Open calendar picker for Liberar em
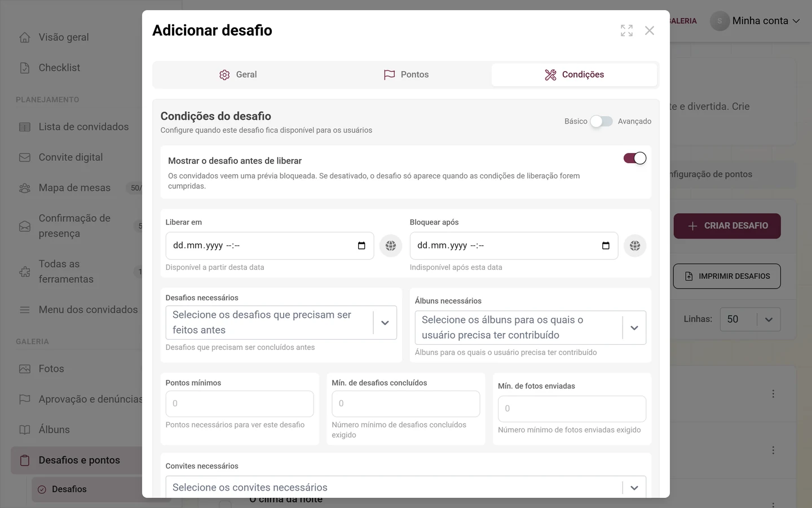Viewport: 812px width, 508px height. (x=361, y=246)
